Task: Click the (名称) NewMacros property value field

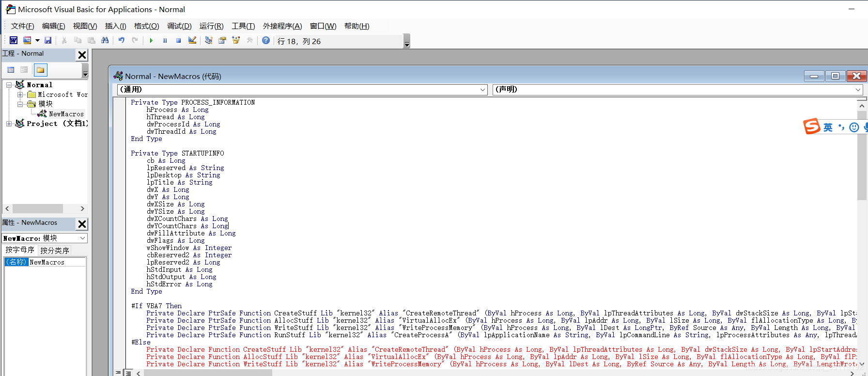Action: point(57,262)
